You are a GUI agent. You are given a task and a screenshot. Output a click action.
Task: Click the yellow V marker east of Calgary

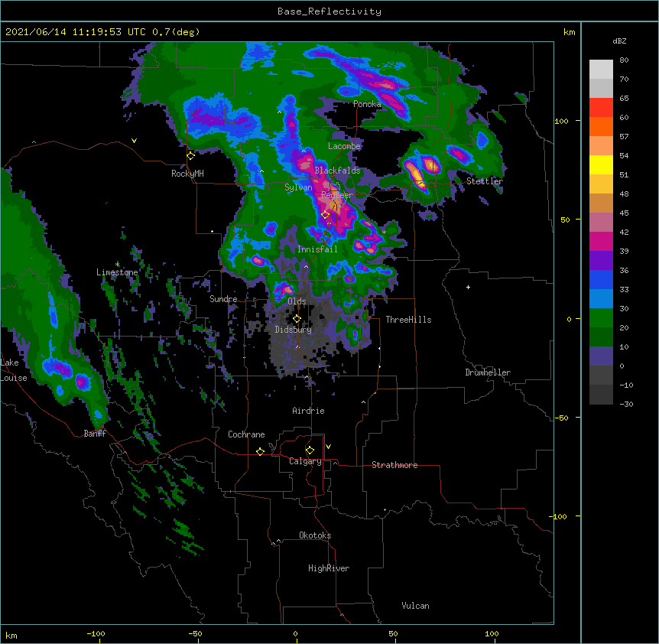(328, 447)
